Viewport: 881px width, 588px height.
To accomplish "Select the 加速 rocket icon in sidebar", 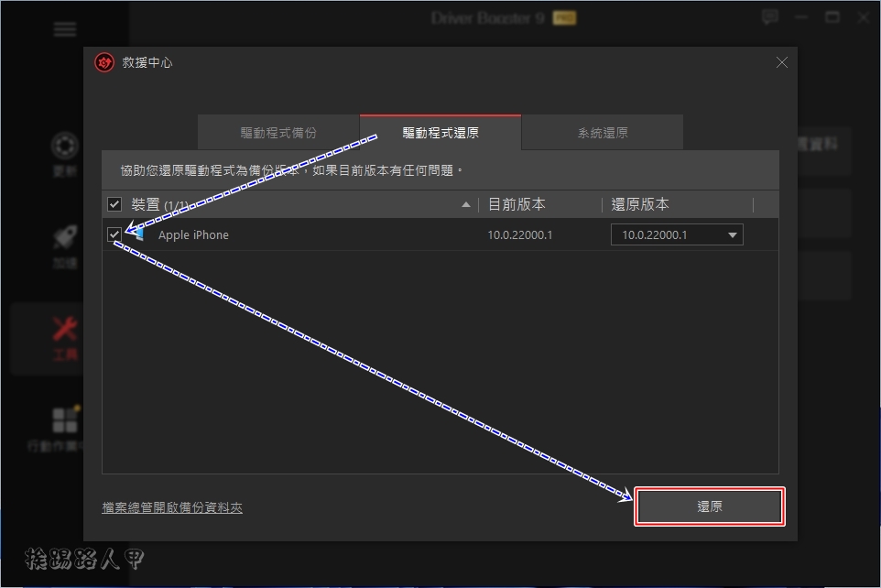I will pyautogui.click(x=64, y=234).
